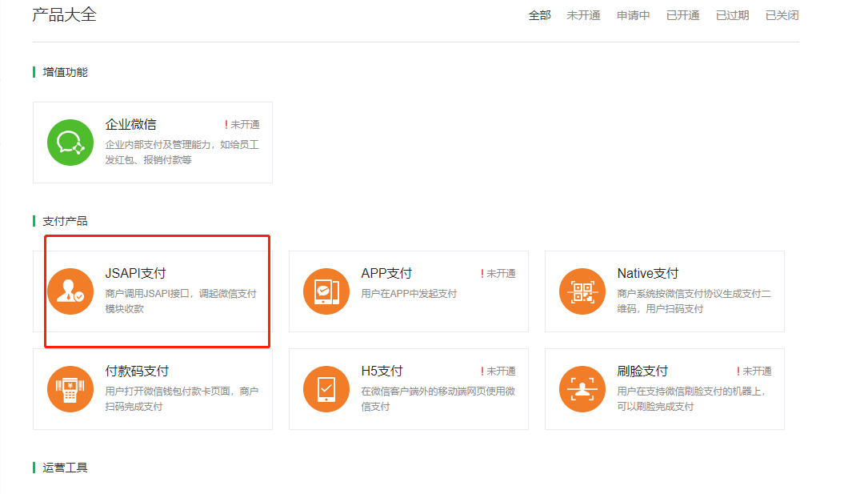Click the 在微信客户端外的移动端网页 description
868x494 pixels.
click(438, 399)
